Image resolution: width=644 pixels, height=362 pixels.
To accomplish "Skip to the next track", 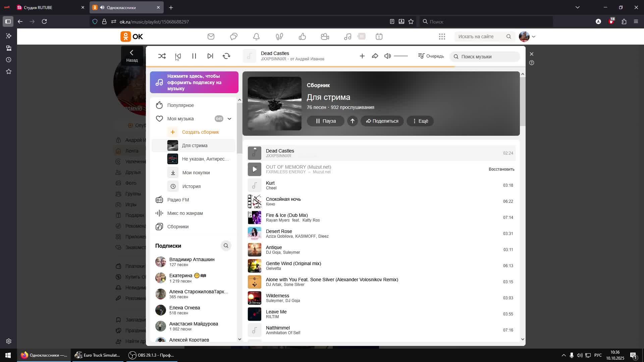I will (x=210, y=56).
